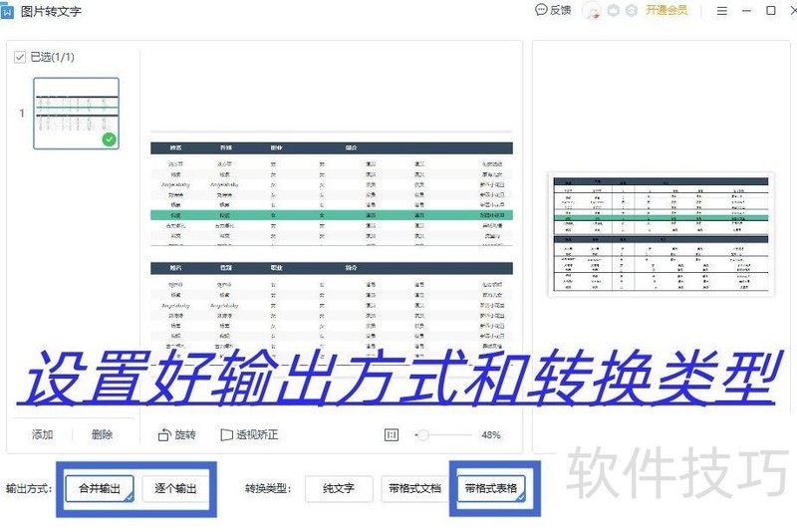Choose 纯文字 conversion type
The image size is (797, 532).
click(339, 489)
